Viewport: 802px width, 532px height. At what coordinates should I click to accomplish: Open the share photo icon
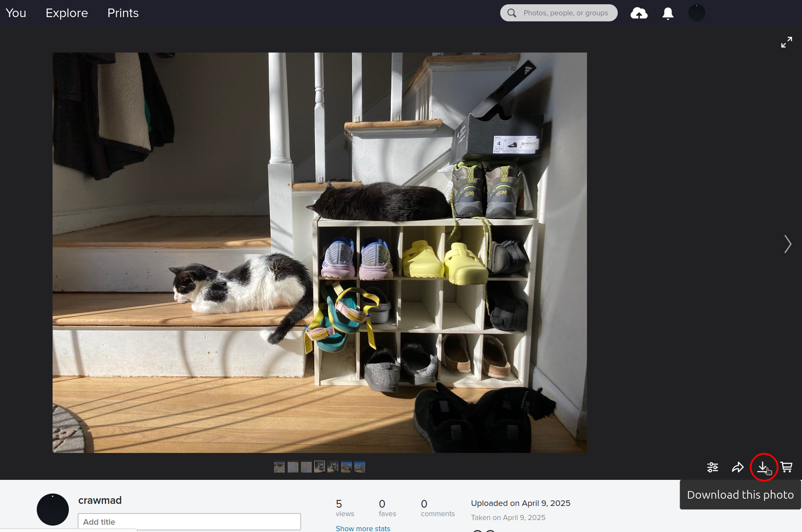coord(737,467)
